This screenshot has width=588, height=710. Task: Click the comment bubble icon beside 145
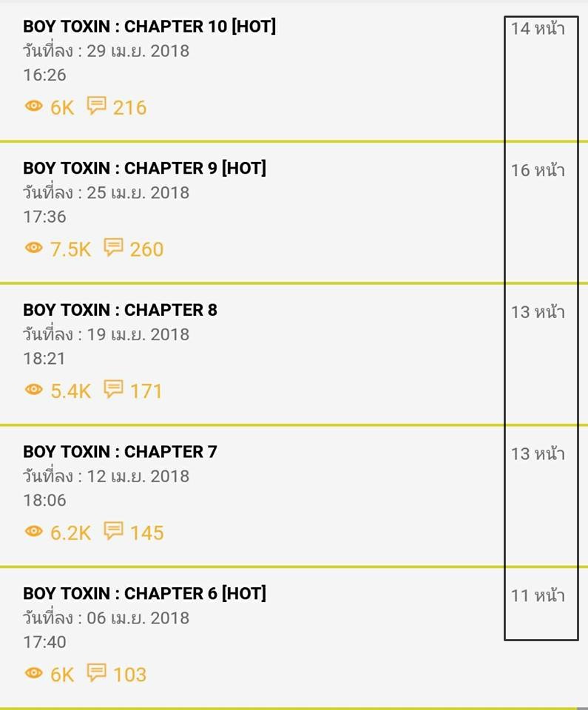pyautogui.click(x=113, y=531)
